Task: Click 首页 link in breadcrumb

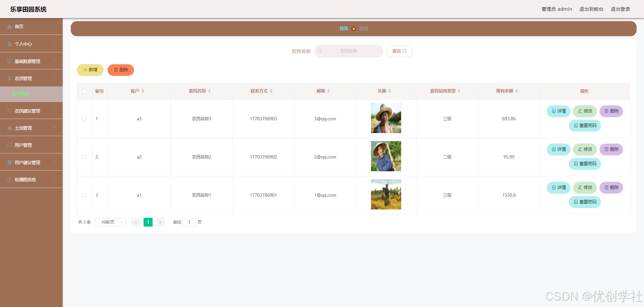Action: pos(344,29)
